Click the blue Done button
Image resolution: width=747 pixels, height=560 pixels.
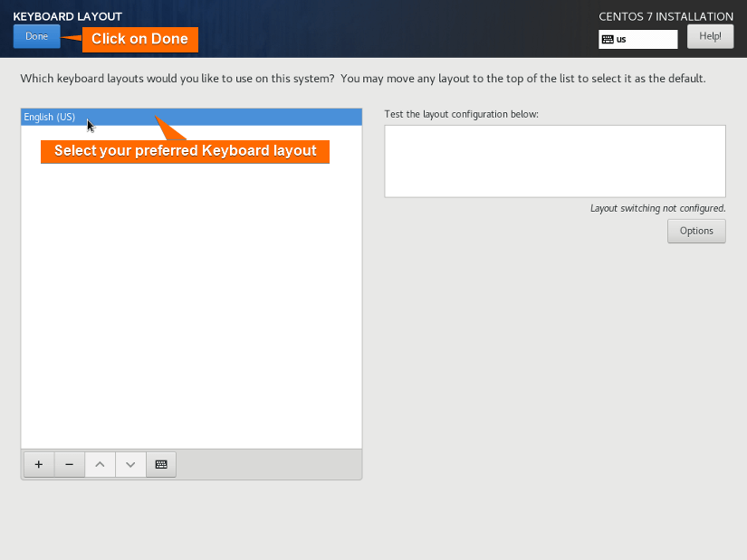pos(37,37)
